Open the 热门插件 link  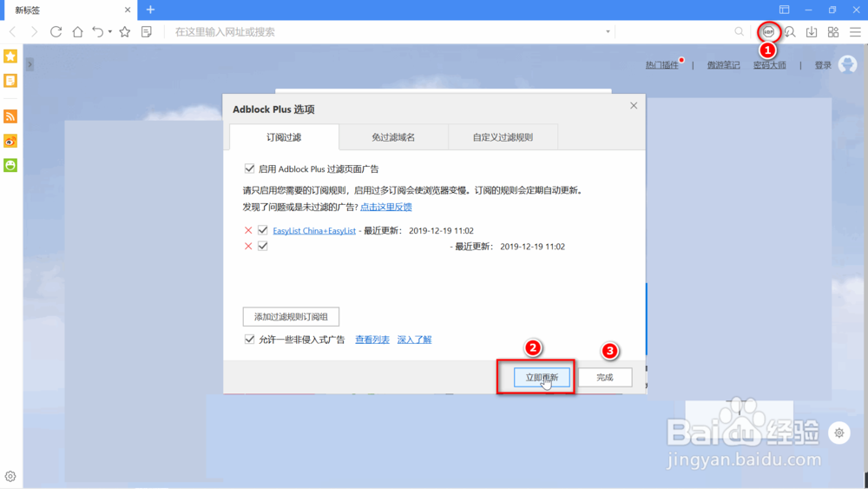pos(662,65)
